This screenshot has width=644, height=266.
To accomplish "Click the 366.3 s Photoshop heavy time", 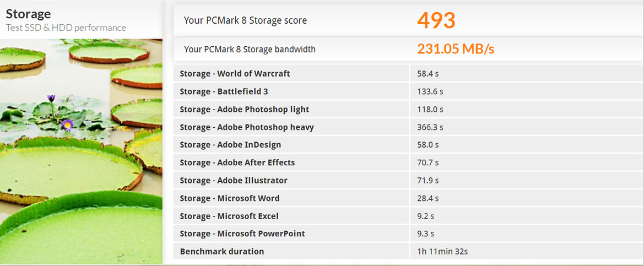I will 430,127.
